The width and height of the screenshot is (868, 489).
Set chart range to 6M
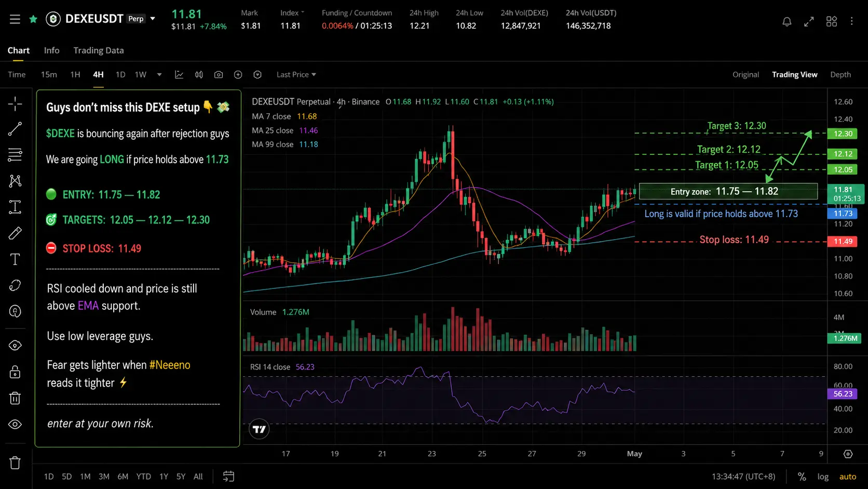coord(123,477)
